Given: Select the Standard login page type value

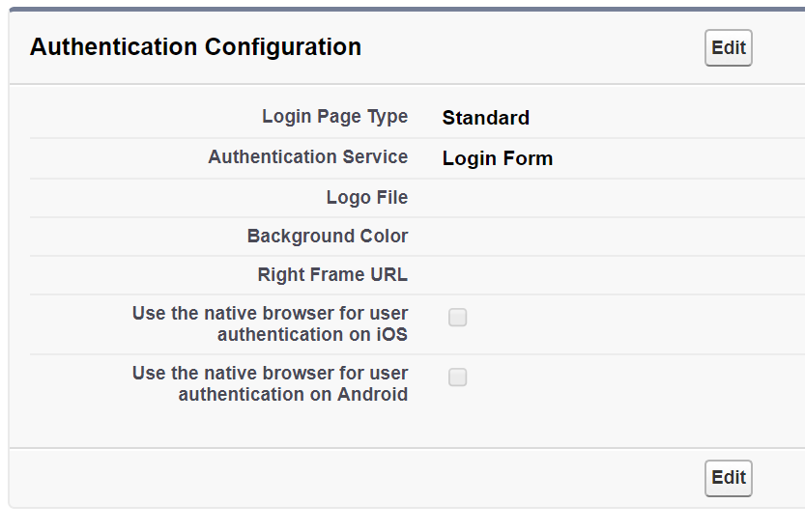Looking at the screenshot, I should tap(485, 118).
